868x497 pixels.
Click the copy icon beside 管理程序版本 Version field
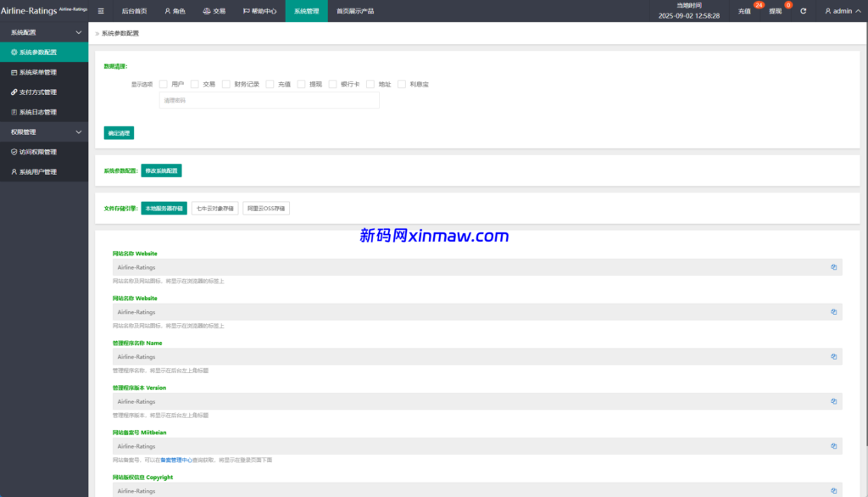click(x=833, y=401)
